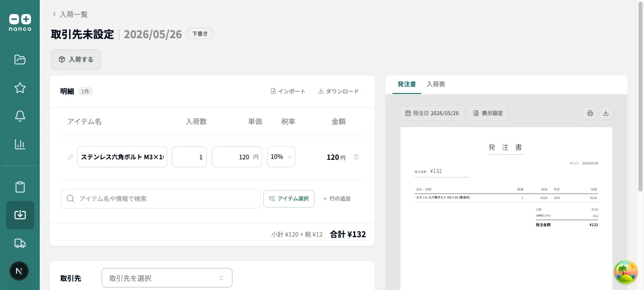Open the star favorites icon in sidebar

pos(20,88)
